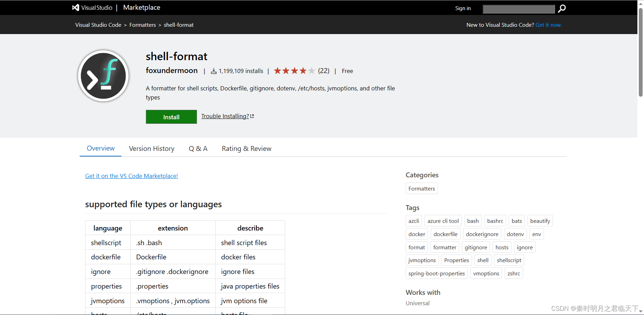
Task: Click the (22) review count
Action: [324, 71]
